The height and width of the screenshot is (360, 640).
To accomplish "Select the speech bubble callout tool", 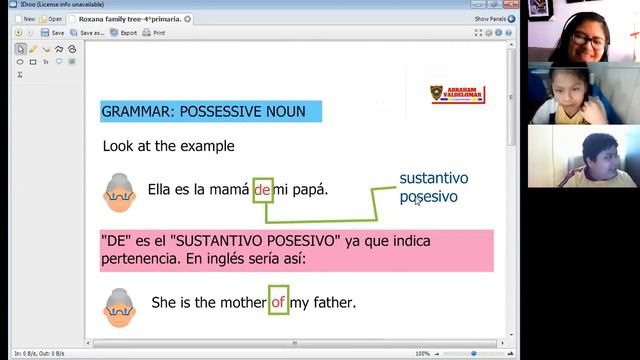I will (59, 62).
